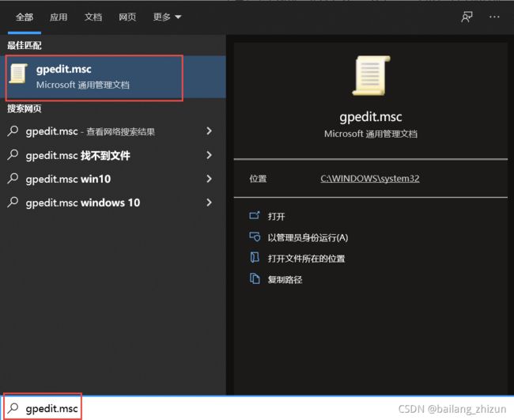Click the large gpedit.msc preview icon
This screenshot has height=420, width=514.
pos(371,76)
